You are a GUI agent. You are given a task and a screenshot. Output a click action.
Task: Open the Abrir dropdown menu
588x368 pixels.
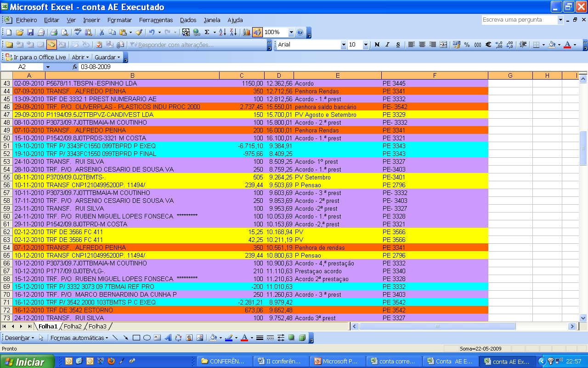point(80,57)
